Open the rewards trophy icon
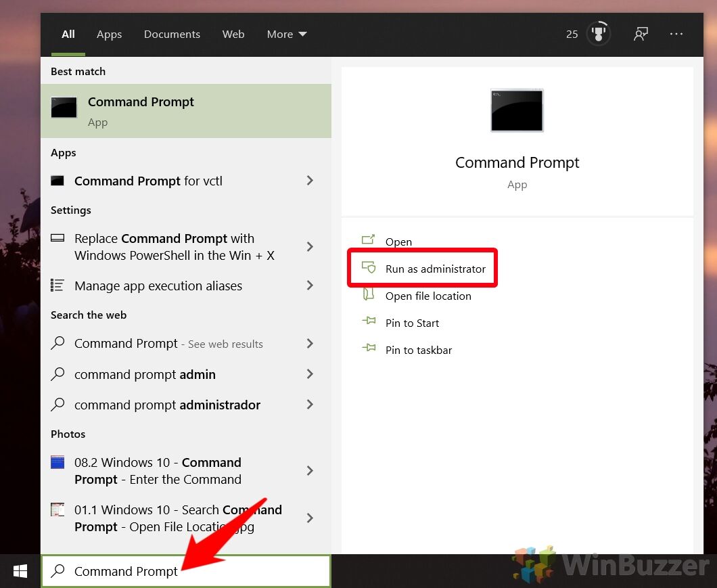The height and width of the screenshot is (588, 717). [598, 33]
